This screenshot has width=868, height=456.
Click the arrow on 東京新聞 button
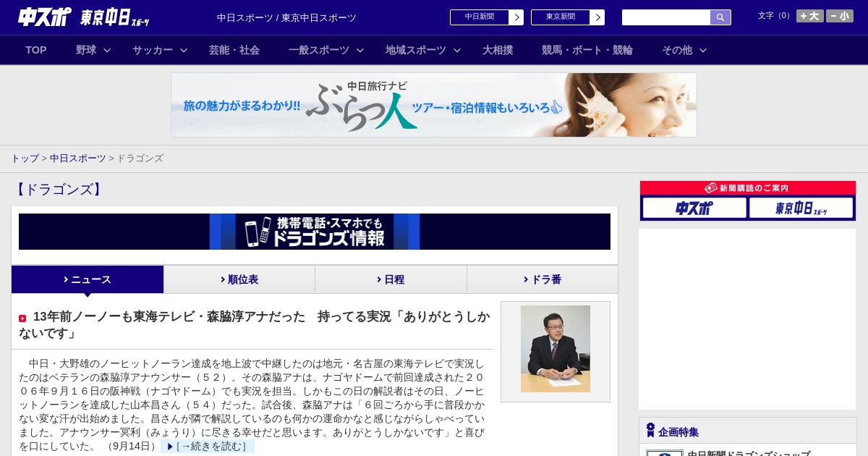[597, 17]
